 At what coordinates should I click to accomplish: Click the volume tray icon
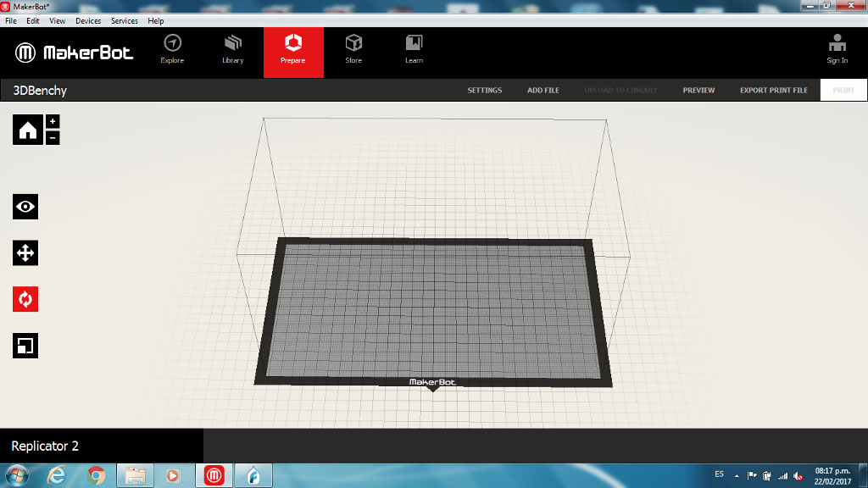tap(798, 476)
